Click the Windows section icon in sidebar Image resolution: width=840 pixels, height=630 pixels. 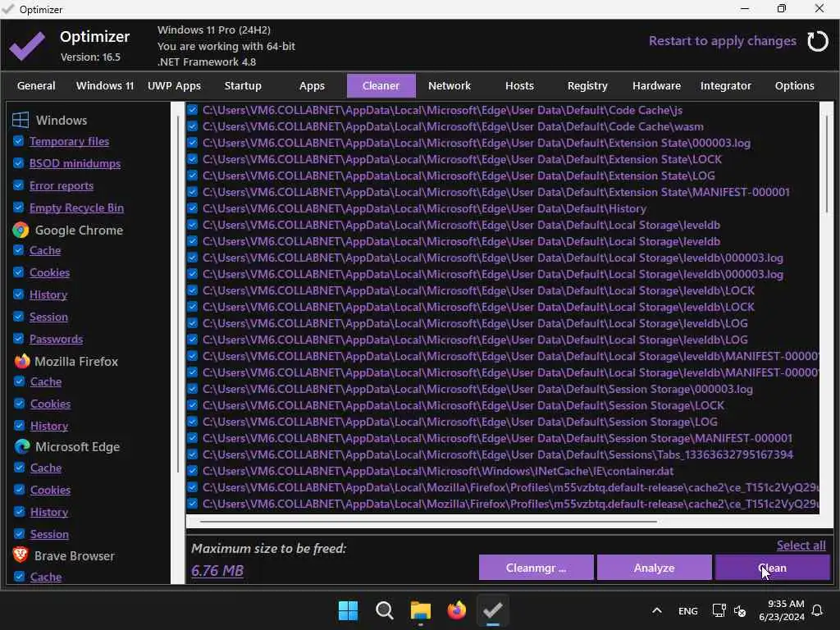[21, 120]
